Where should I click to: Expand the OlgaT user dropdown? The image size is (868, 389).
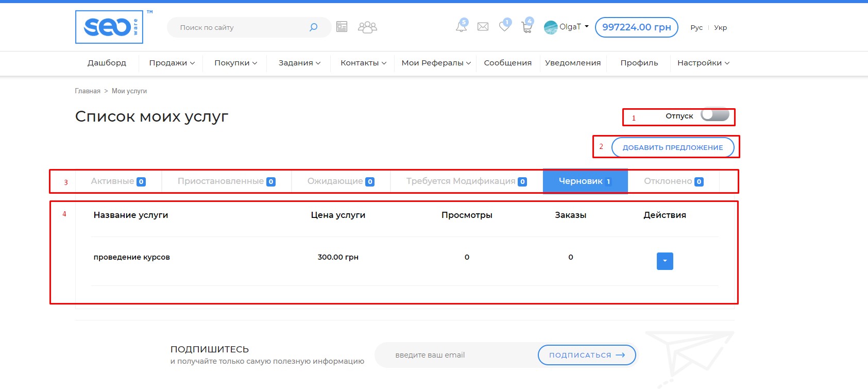pos(567,27)
